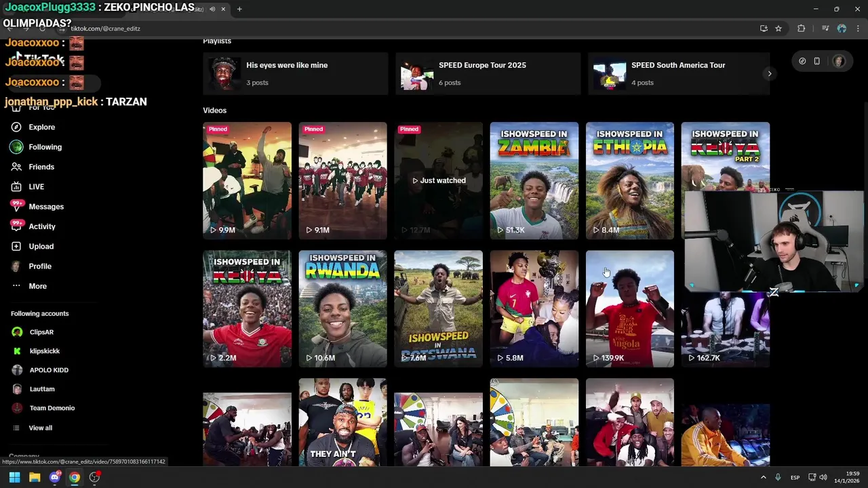The width and height of the screenshot is (868, 488).
Task: Show next playlists with right arrow
Action: tap(769, 74)
